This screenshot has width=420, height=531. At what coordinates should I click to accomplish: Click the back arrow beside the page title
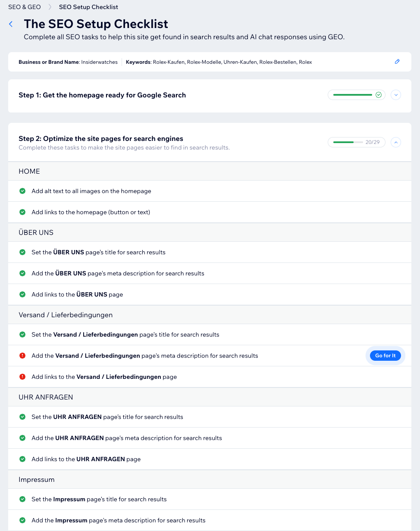(11, 24)
